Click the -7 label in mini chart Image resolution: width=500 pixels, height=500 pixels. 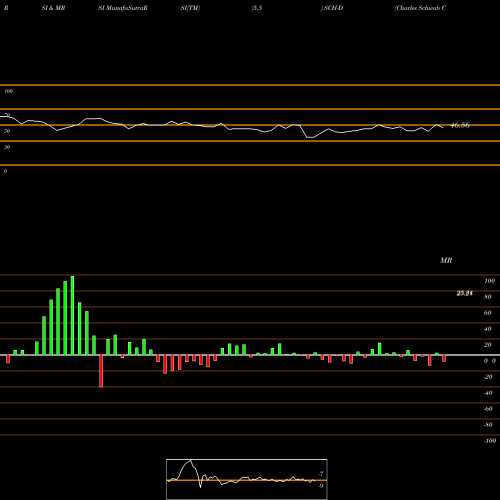tap(321, 473)
